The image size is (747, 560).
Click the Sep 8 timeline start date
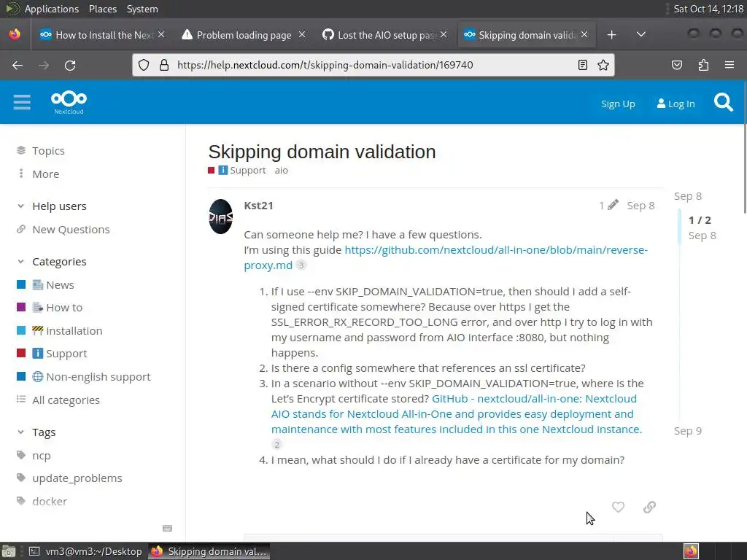point(687,195)
